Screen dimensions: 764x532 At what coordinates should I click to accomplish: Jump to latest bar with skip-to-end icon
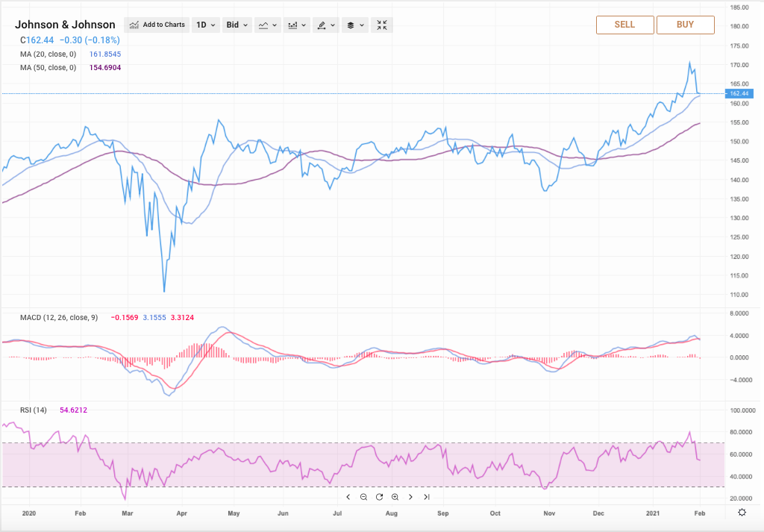tap(426, 497)
